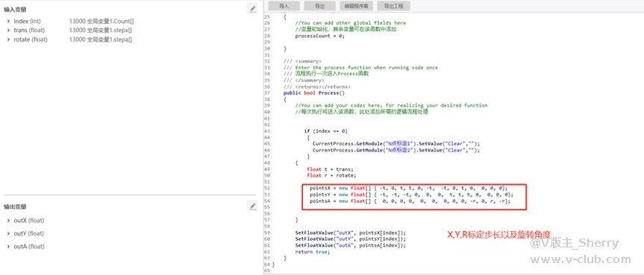
Task: Place cursor on processCount = 0 line
Action: [319, 36]
